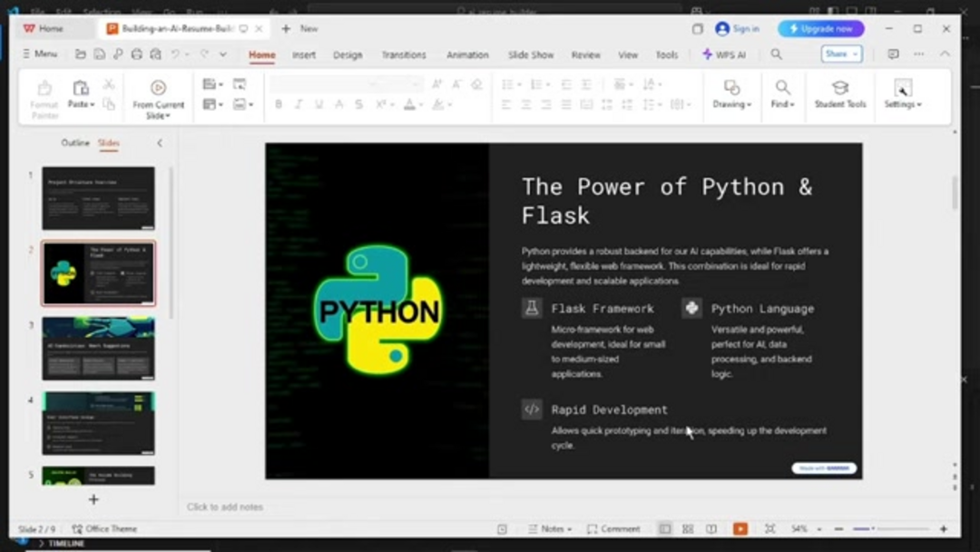Toggle bold formatting

point(279,104)
